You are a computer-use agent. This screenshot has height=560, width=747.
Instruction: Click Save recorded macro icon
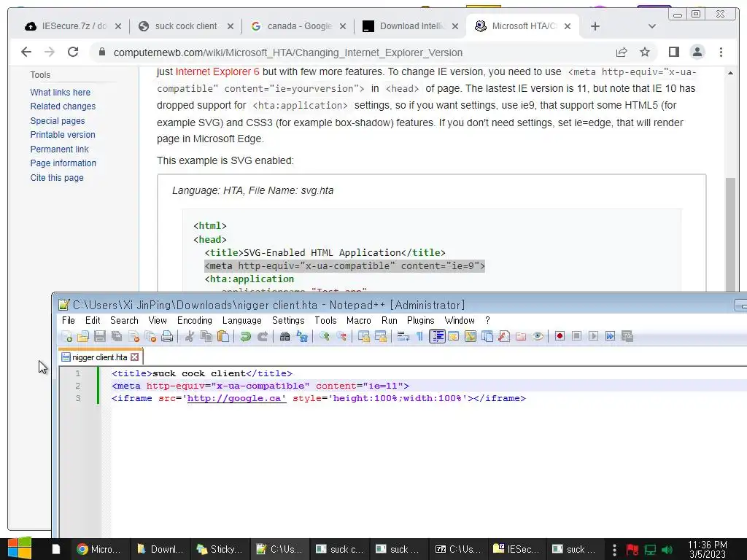627,337
